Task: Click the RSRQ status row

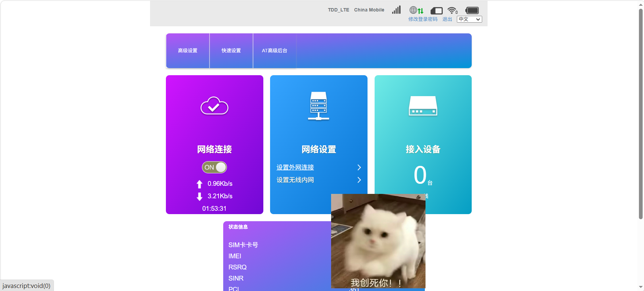Action: [237, 267]
